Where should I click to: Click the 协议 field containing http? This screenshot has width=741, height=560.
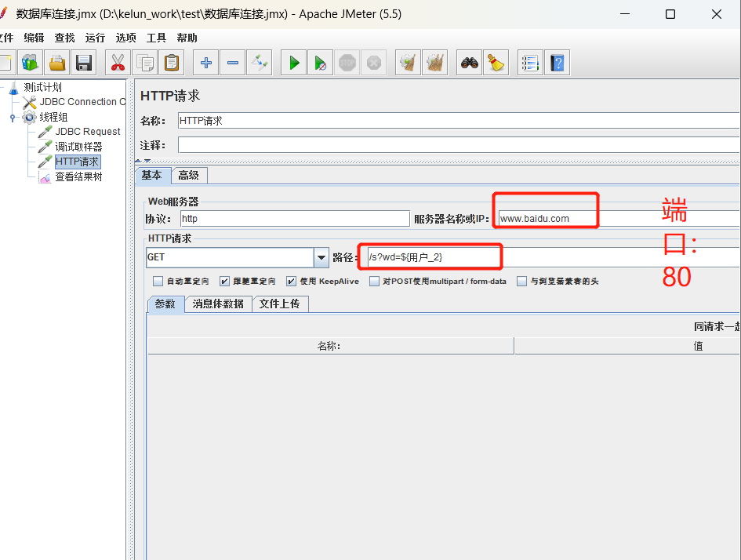[295, 218]
